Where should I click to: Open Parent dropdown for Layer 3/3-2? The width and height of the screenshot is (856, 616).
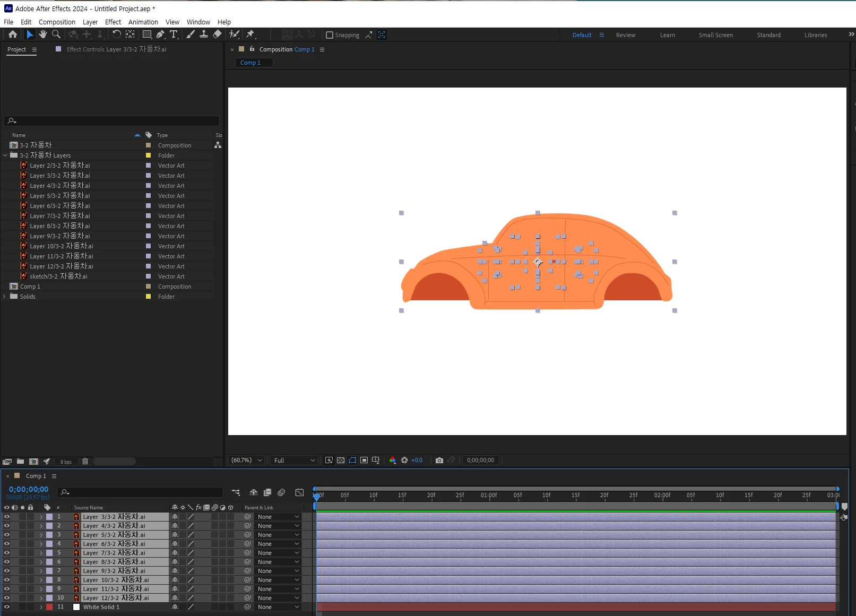pyautogui.click(x=278, y=517)
